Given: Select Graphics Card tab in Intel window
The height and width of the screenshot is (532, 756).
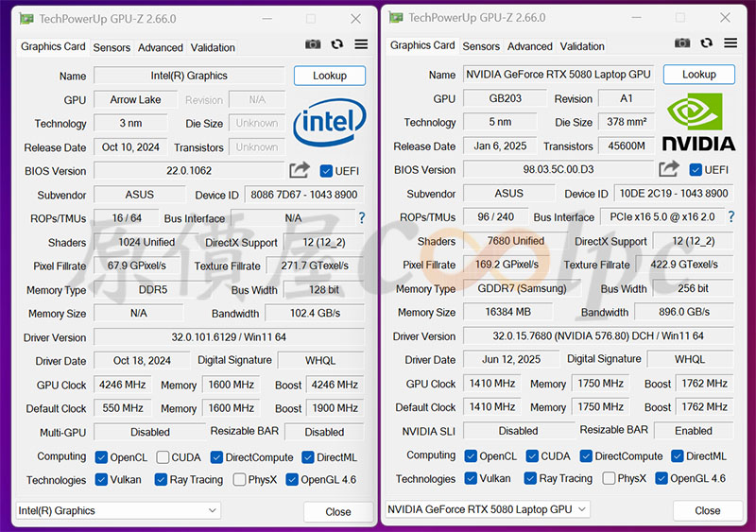Looking at the screenshot, I should 53,47.
